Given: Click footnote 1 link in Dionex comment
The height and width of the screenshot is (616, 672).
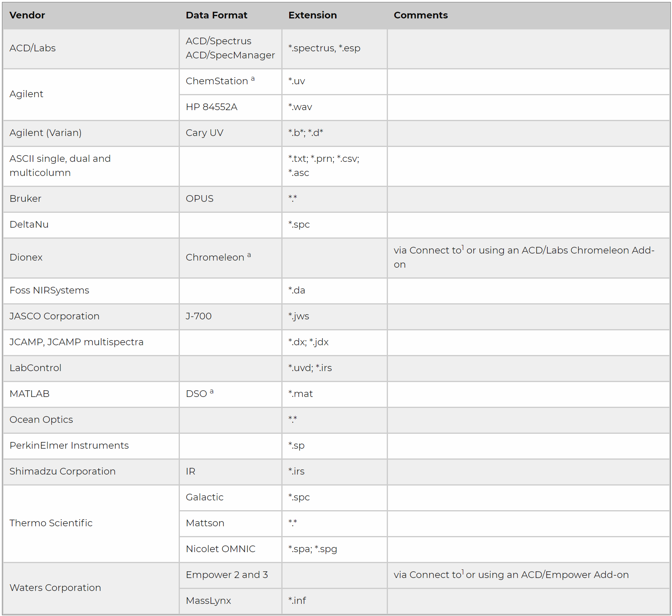Looking at the screenshot, I should [463, 247].
